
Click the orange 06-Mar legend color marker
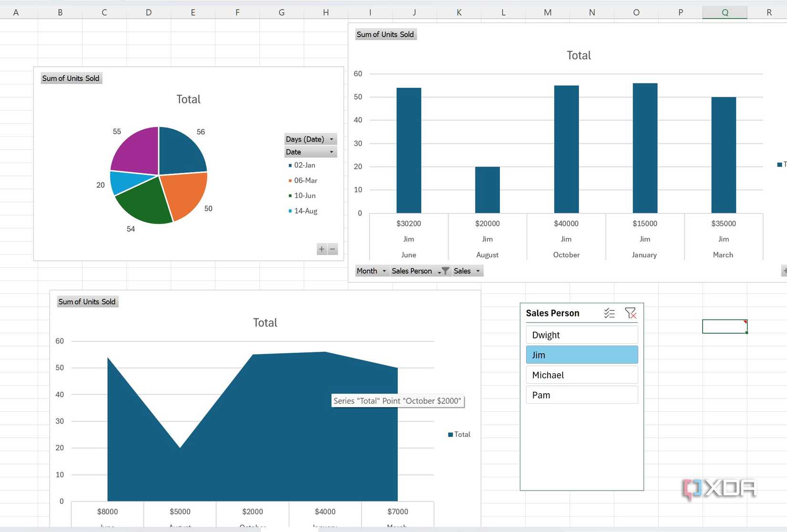290,180
